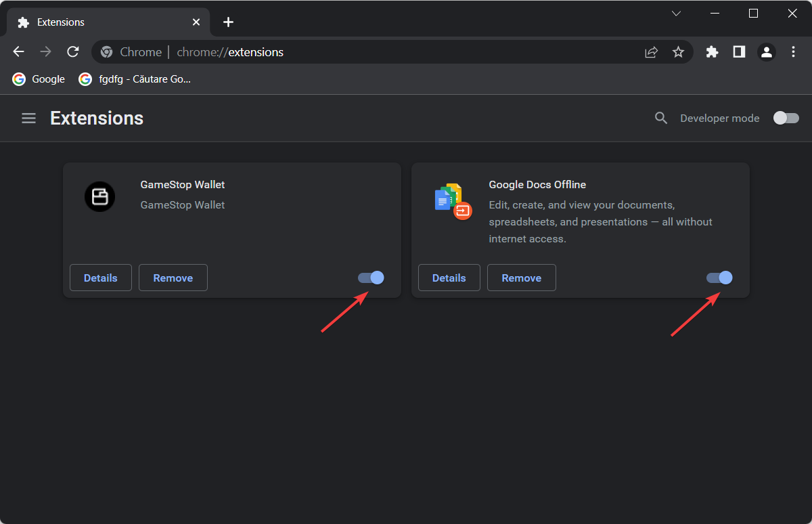Open a new tab with the plus button
The width and height of the screenshot is (812, 524).
click(228, 22)
